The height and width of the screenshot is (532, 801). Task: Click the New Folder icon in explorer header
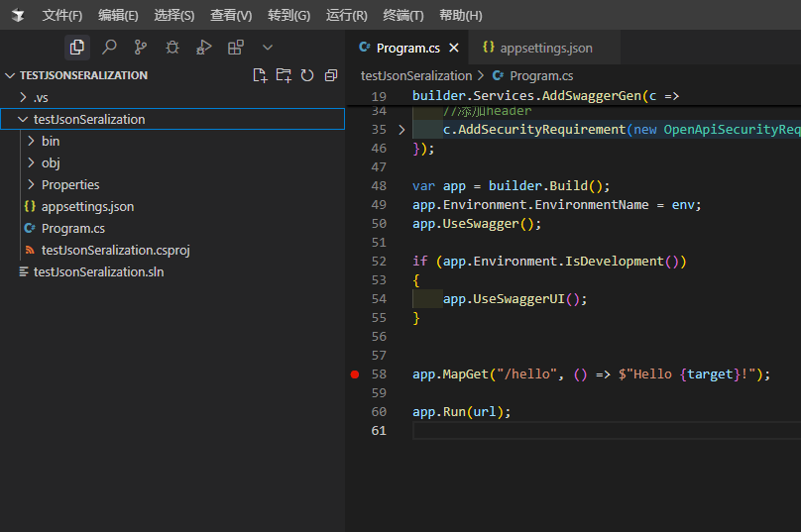coord(284,75)
